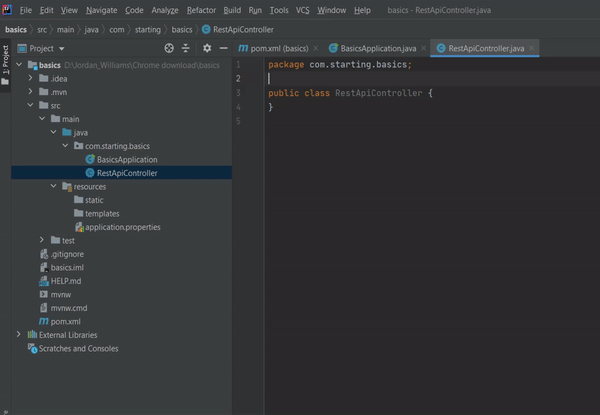Click the com.starting.basics package icon
Viewport: 600px width, 415px height.
(78, 146)
